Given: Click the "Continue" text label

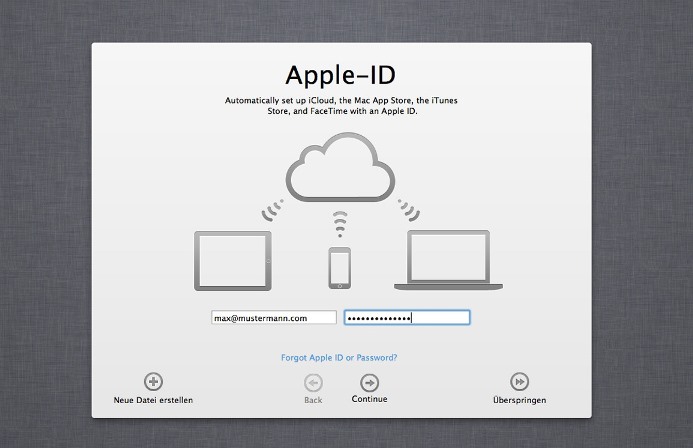Looking at the screenshot, I should point(369,399).
